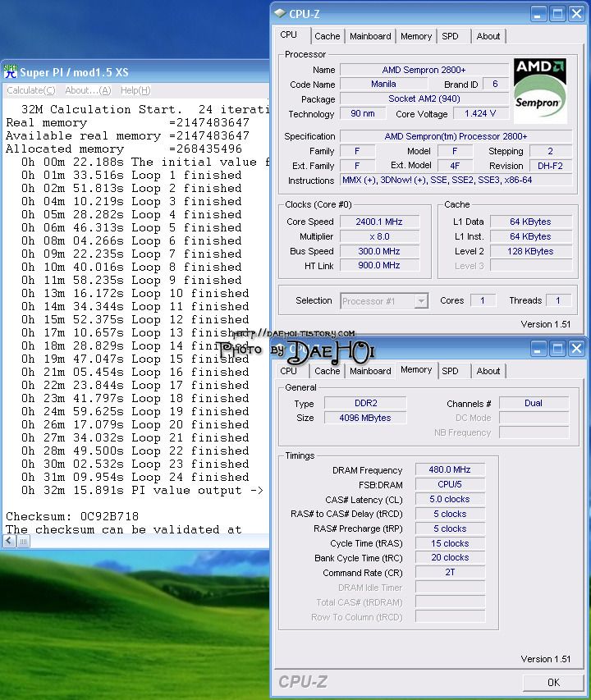Switch to About tab in upper CPU-Z window
The height and width of the screenshot is (700, 591).
(x=488, y=36)
